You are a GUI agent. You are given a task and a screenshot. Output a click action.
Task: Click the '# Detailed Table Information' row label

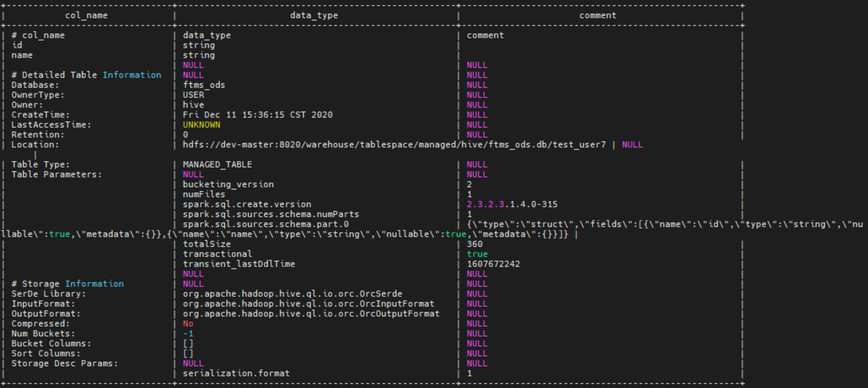click(x=86, y=75)
